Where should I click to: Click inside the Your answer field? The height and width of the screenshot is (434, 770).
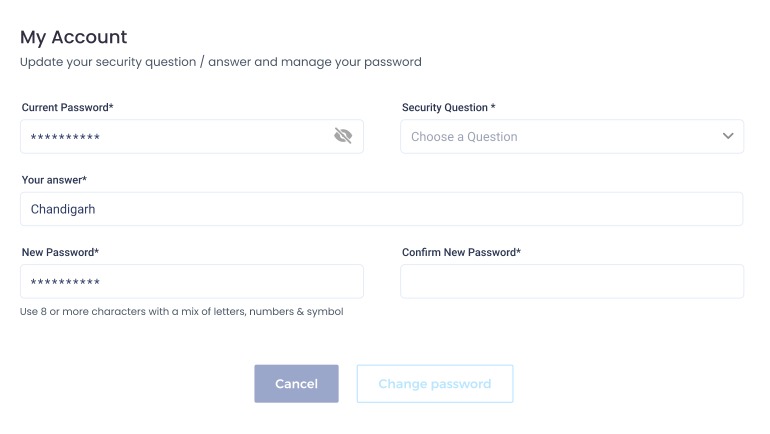pyautogui.click(x=382, y=209)
